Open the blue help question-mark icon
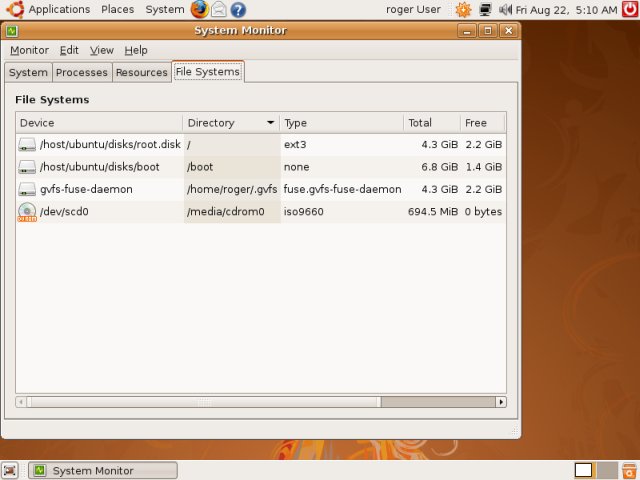 click(238, 10)
